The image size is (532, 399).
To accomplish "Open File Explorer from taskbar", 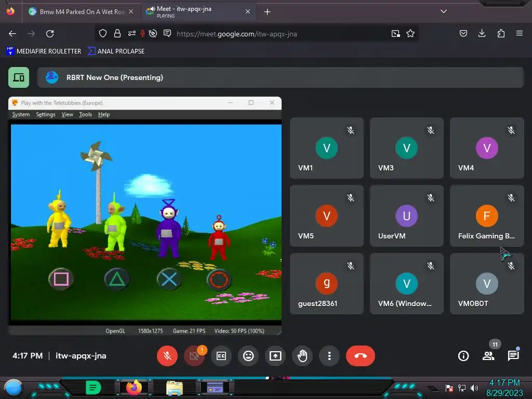I will (x=175, y=389).
